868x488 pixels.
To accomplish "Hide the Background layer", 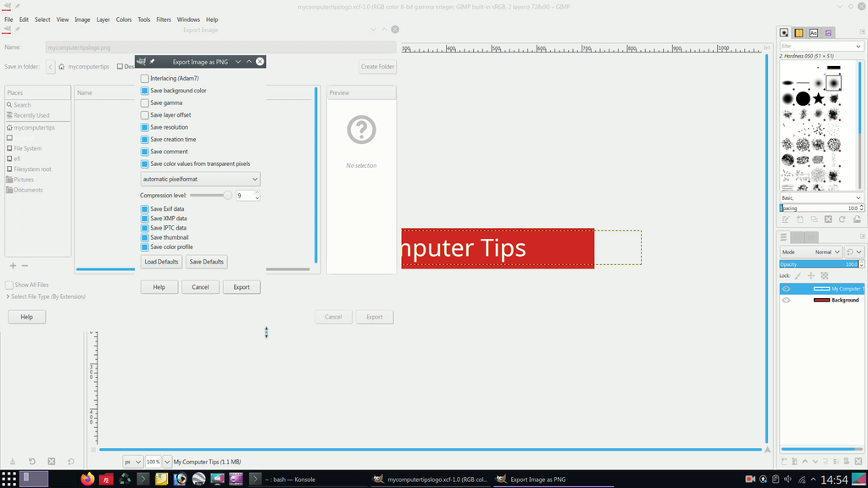I will tap(786, 300).
